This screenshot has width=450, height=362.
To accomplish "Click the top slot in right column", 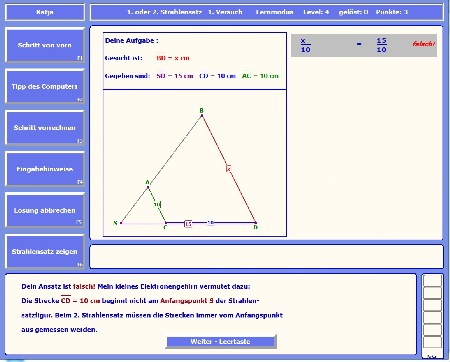I will (432, 280).
